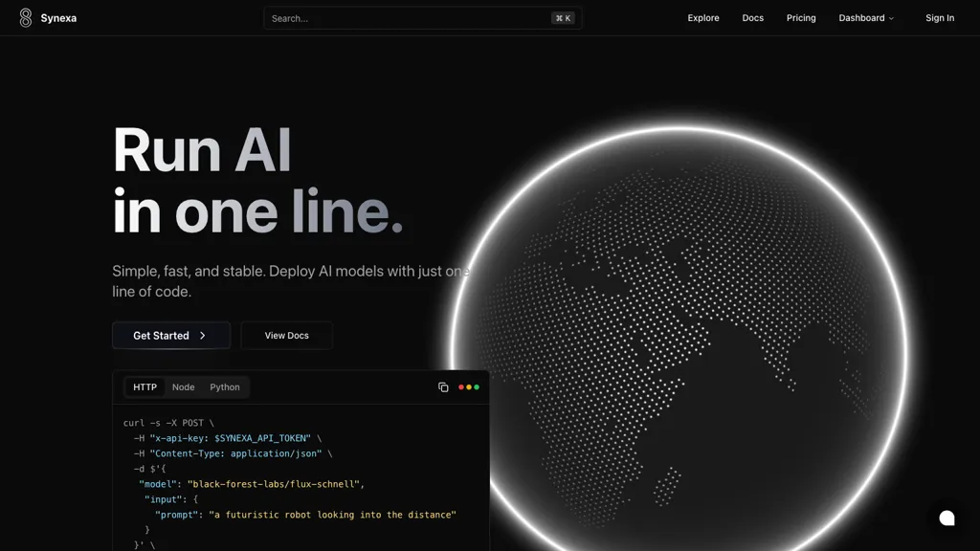This screenshot has width=980, height=551.
Task: Open the chat bubble widget
Action: coord(947,518)
